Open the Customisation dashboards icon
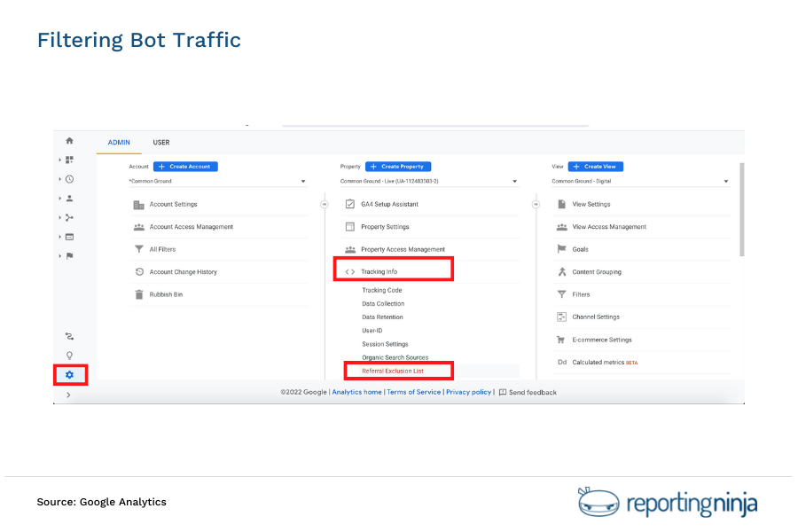798x532 pixels. [x=70, y=160]
